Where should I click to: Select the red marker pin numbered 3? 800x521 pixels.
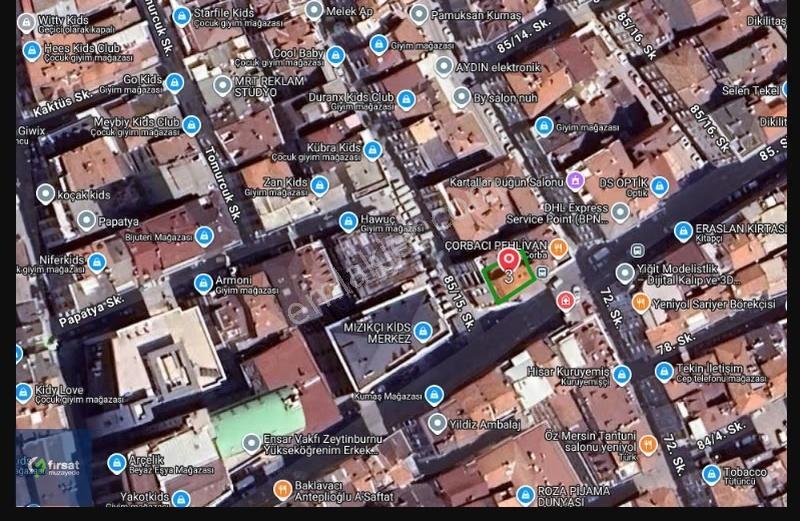point(509,262)
